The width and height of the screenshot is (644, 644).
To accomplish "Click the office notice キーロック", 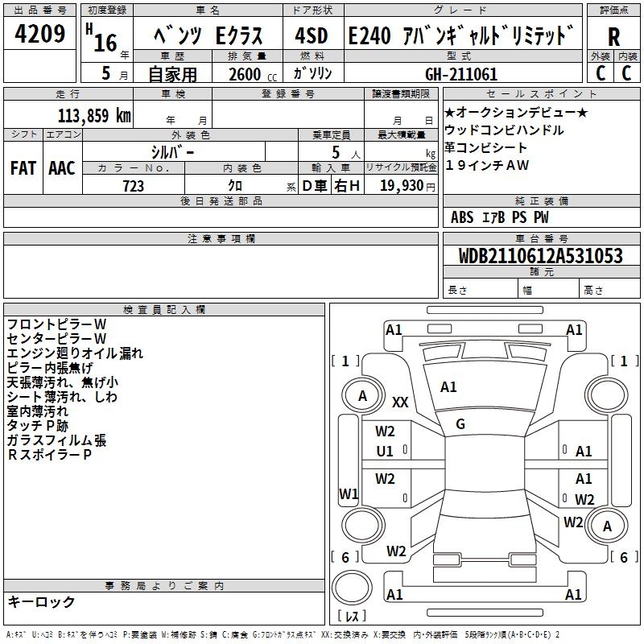I will [41, 601].
